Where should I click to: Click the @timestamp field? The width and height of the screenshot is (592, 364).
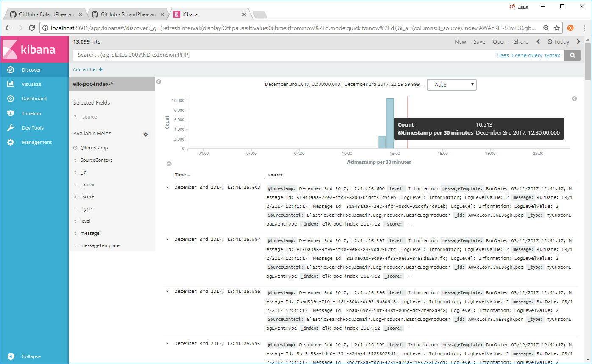pos(94,148)
